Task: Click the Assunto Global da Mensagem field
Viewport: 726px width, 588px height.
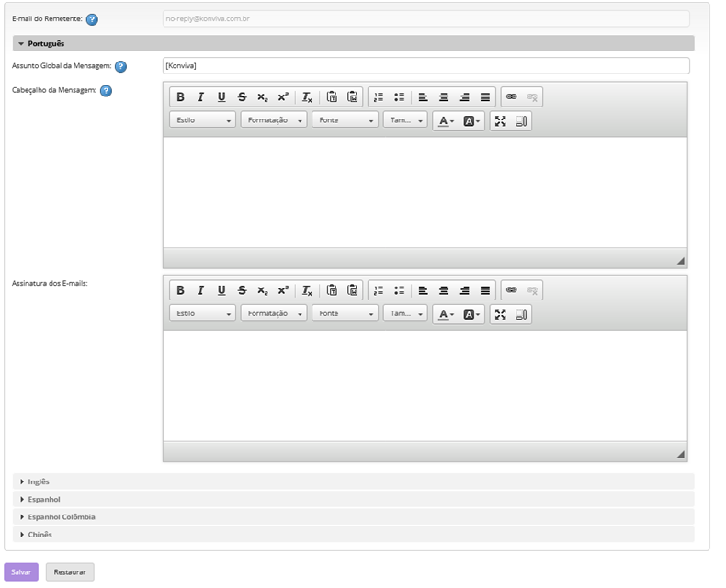Action: (425, 65)
